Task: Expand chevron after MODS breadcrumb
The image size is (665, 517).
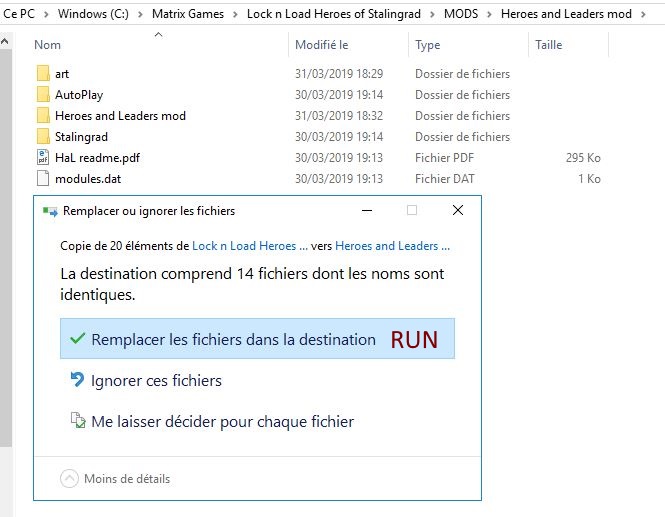Action: (489, 14)
